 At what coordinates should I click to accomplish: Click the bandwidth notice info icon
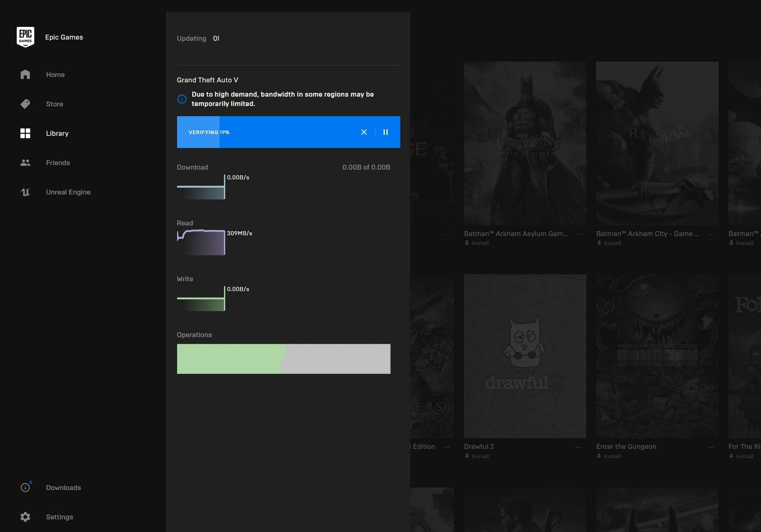(x=182, y=99)
